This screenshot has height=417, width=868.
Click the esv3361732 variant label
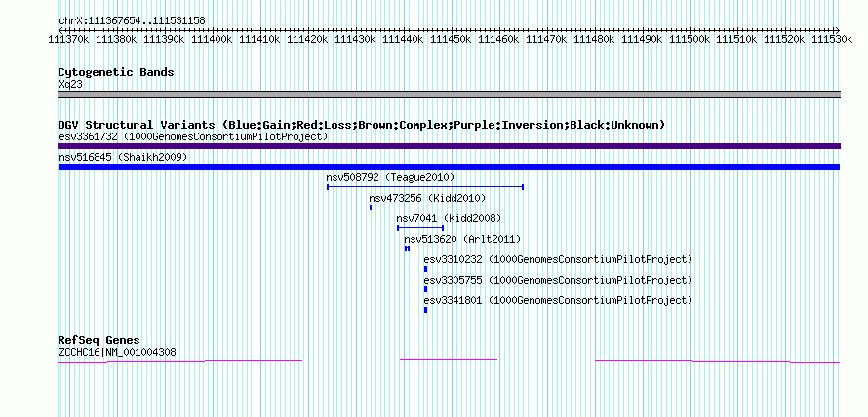pos(193,136)
